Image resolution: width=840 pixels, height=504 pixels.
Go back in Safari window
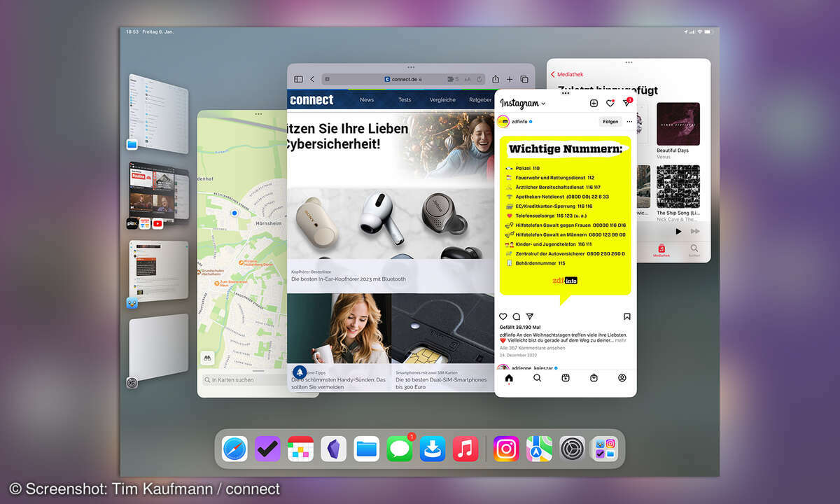tap(312, 79)
